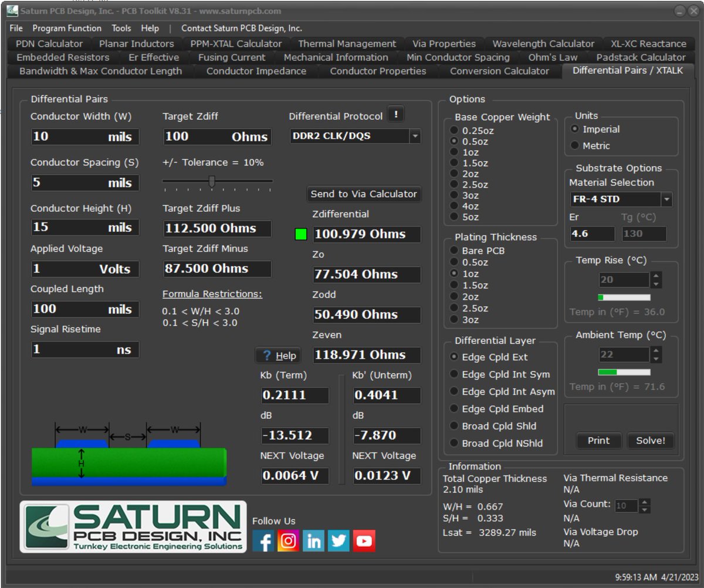Click the Saturn PCB Design logo banner
The height and width of the screenshot is (588, 704).
click(x=133, y=527)
